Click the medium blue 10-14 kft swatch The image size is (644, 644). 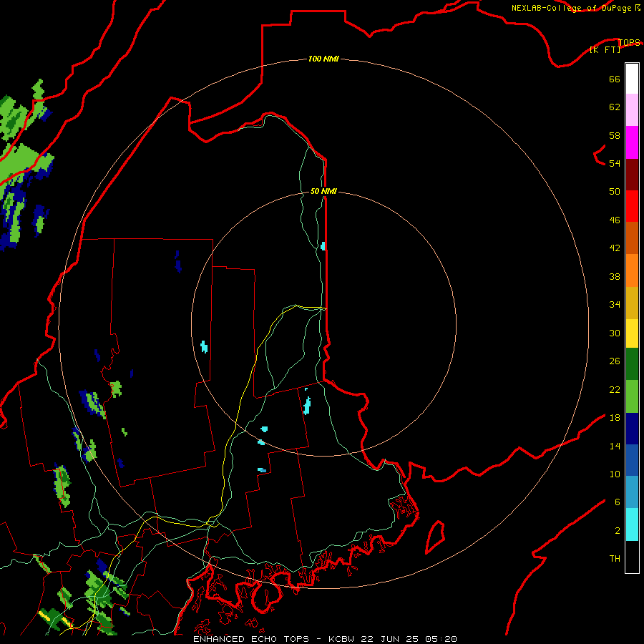(x=632, y=460)
